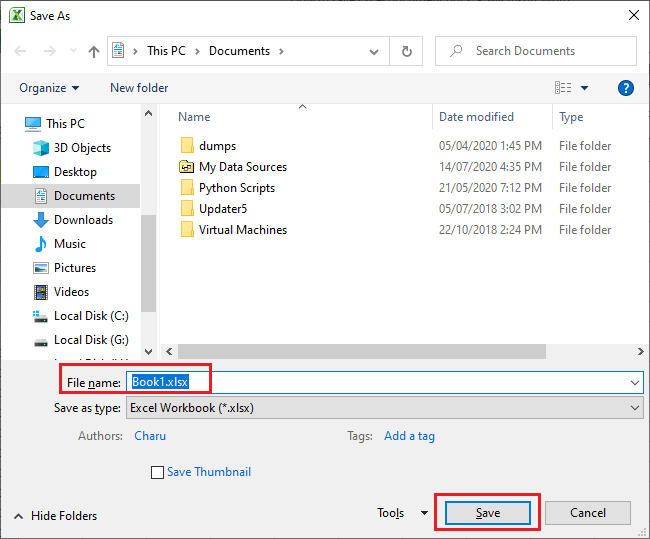Click the file list right scroll arrow
The image size is (650, 539).
640,352
